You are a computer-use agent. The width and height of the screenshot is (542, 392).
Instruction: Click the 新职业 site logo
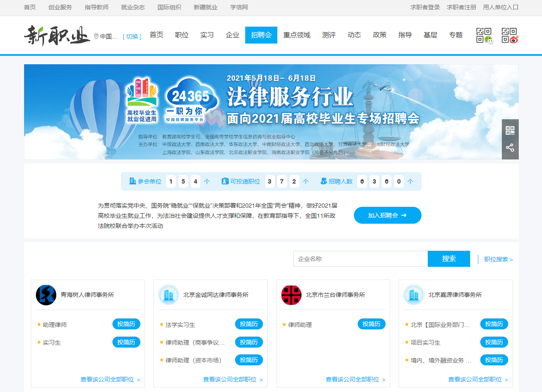click(57, 36)
